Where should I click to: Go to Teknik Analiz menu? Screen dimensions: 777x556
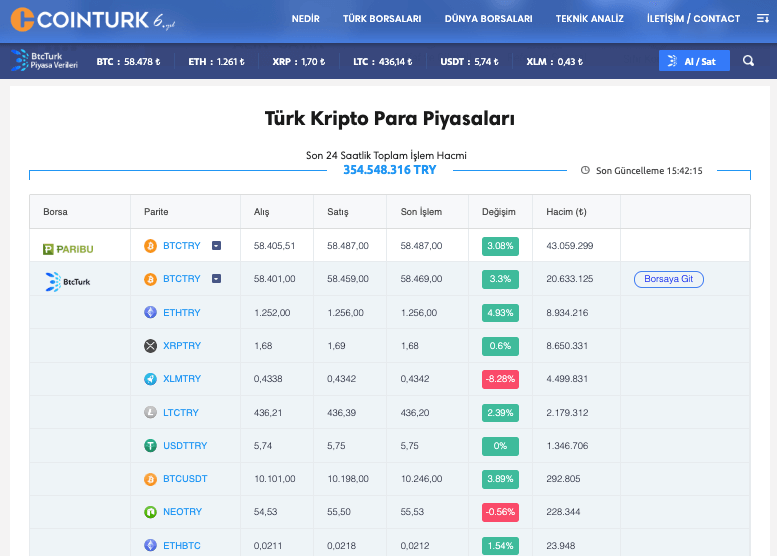click(589, 19)
